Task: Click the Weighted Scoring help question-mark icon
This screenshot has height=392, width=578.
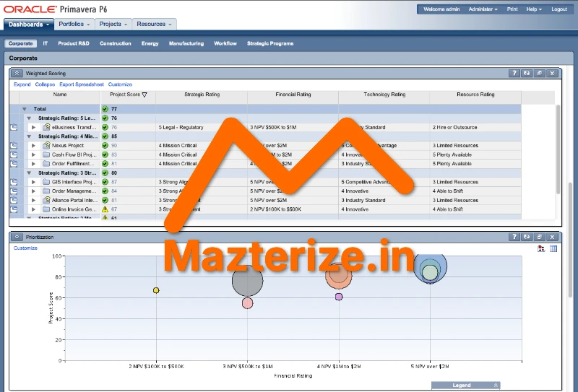Action: 514,73
